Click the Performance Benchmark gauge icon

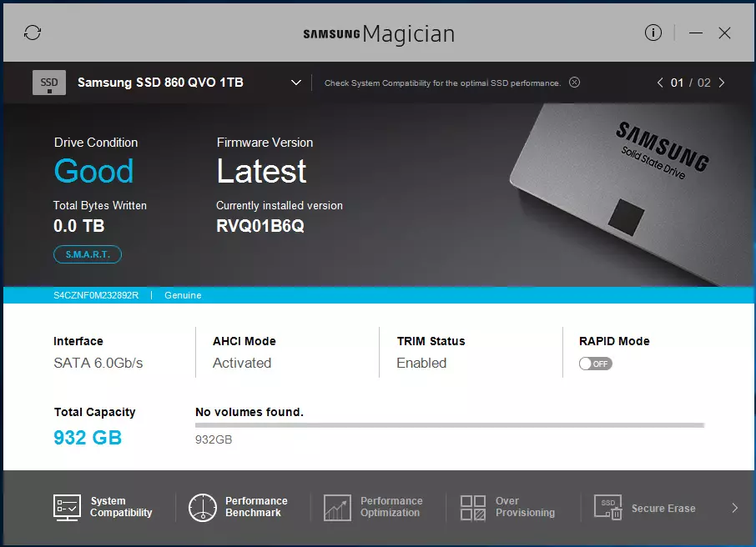pos(203,508)
